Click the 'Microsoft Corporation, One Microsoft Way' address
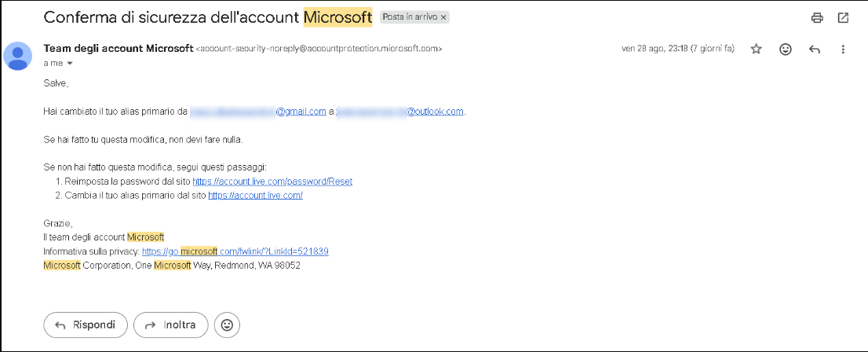 [x=172, y=266]
